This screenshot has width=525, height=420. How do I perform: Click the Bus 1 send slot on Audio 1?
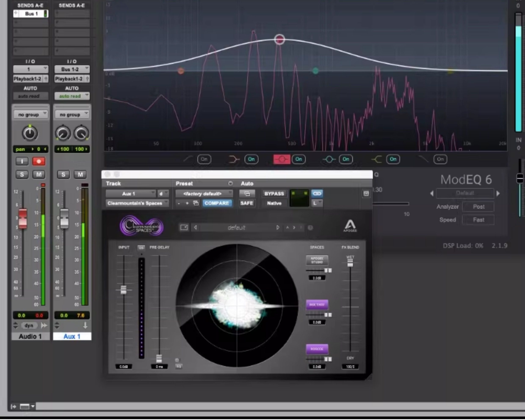pos(31,14)
